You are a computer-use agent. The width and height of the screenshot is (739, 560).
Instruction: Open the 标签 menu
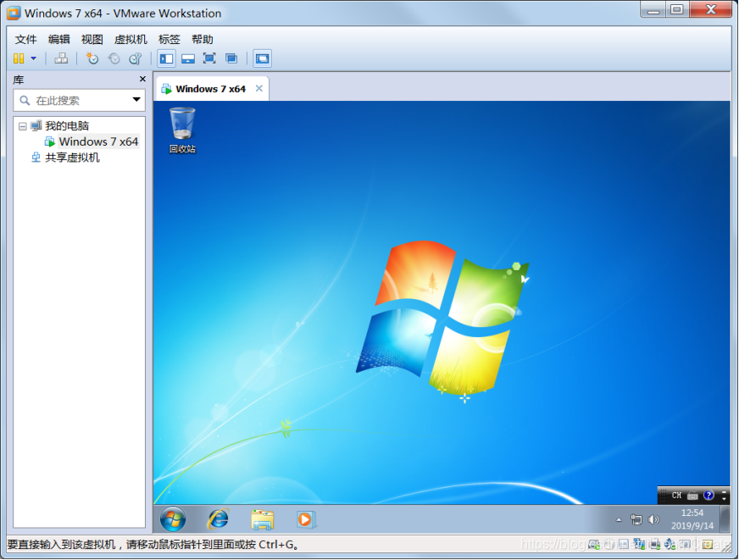coord(169,40)
